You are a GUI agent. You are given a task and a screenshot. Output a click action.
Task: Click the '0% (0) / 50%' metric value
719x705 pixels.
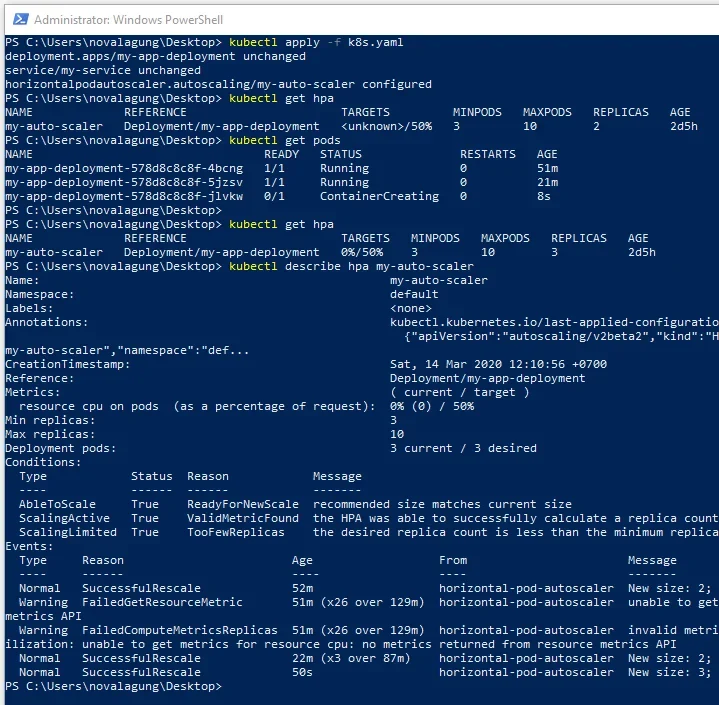click(431, 406)
